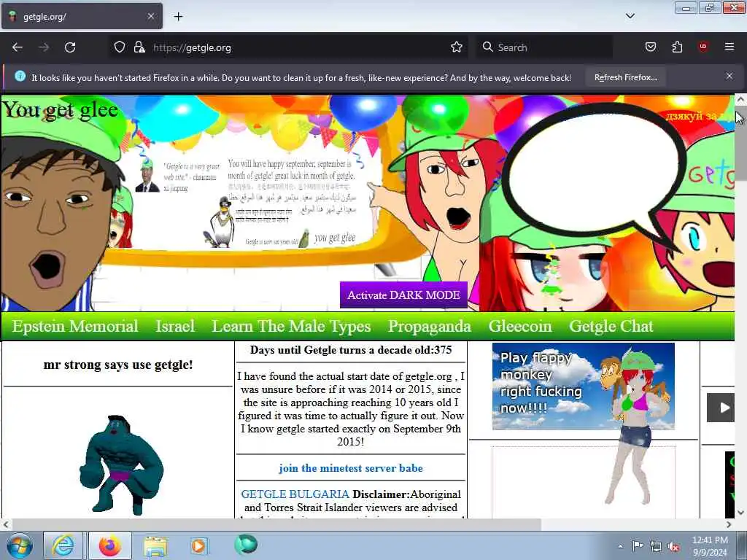The width and height of the screenshot is (747, 560).
Task: Open the green sphere taskbar app icon
Action: 246,545
